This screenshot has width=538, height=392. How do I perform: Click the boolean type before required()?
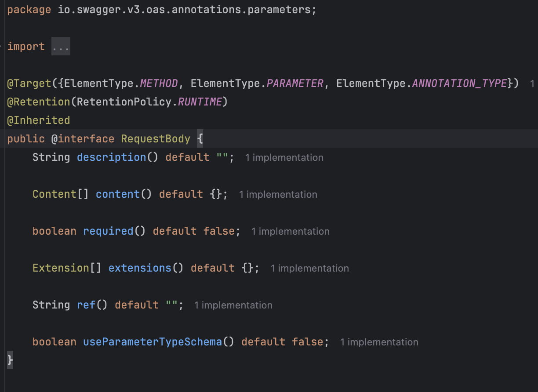55,231
